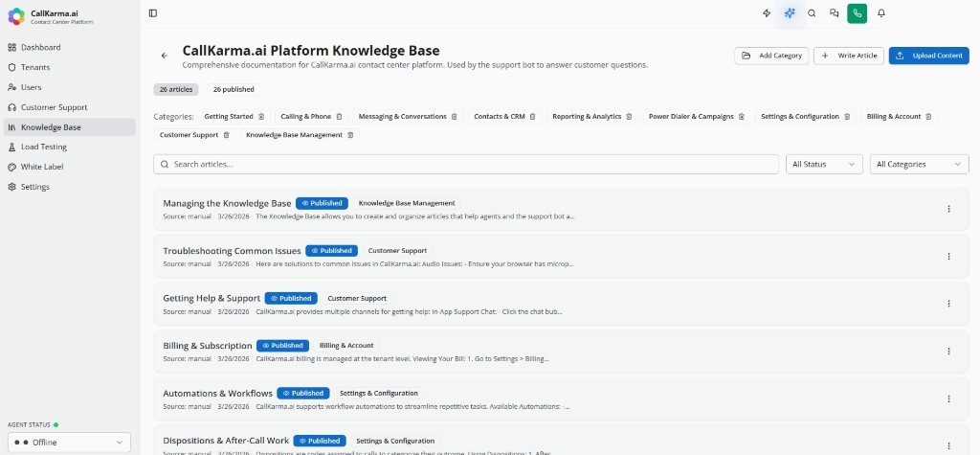Open Tenants in sidebar
This screenshot has width=980, height=455.
pos(69,67)
